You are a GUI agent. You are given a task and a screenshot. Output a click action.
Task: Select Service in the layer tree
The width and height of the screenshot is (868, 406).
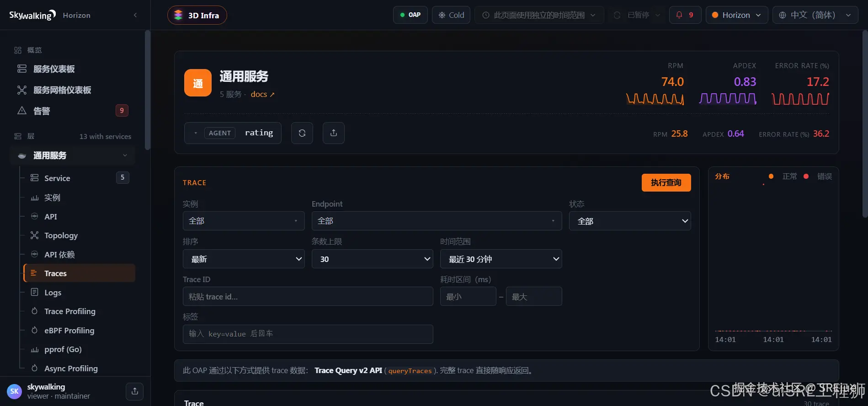[80, 178]
